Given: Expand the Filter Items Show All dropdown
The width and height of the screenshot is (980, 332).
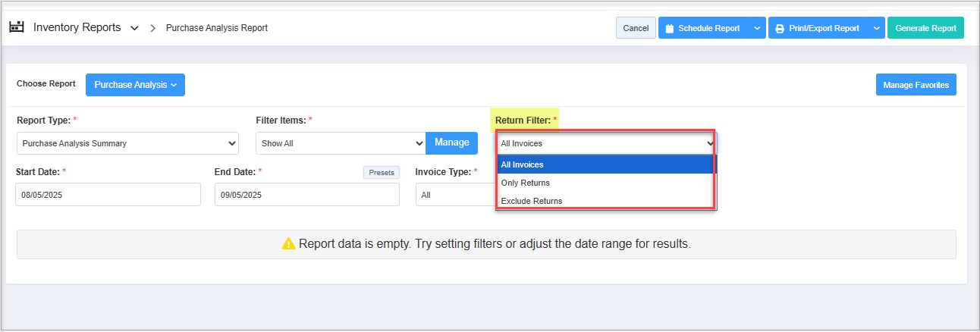Looking at the screenshot, I should (341, 143).
